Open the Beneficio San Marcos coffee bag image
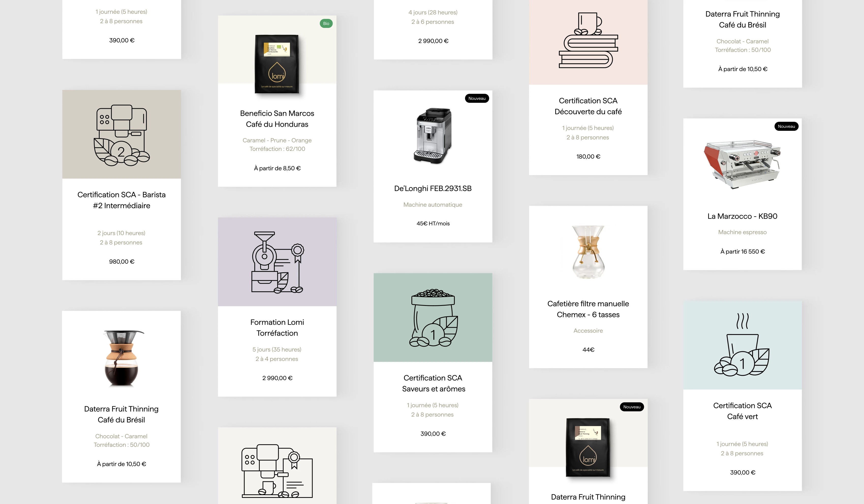864x504 pixels. click(277, 64)
